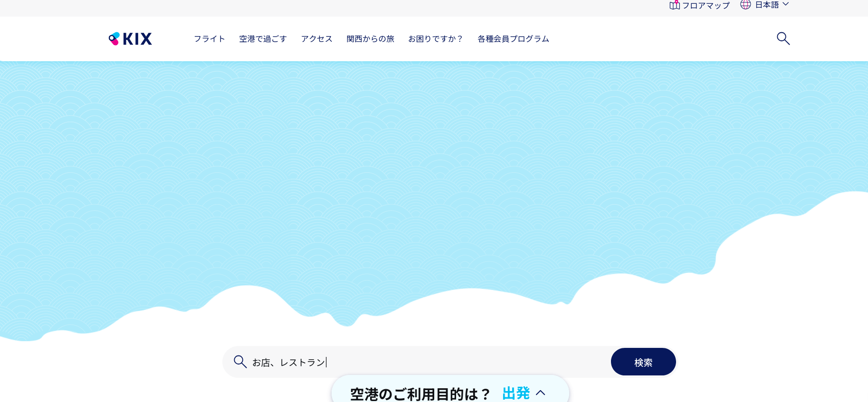Screen dimensions: 868x402
Task: Open the 空港で過ごす menu
Action: click(x=263, y=39)
